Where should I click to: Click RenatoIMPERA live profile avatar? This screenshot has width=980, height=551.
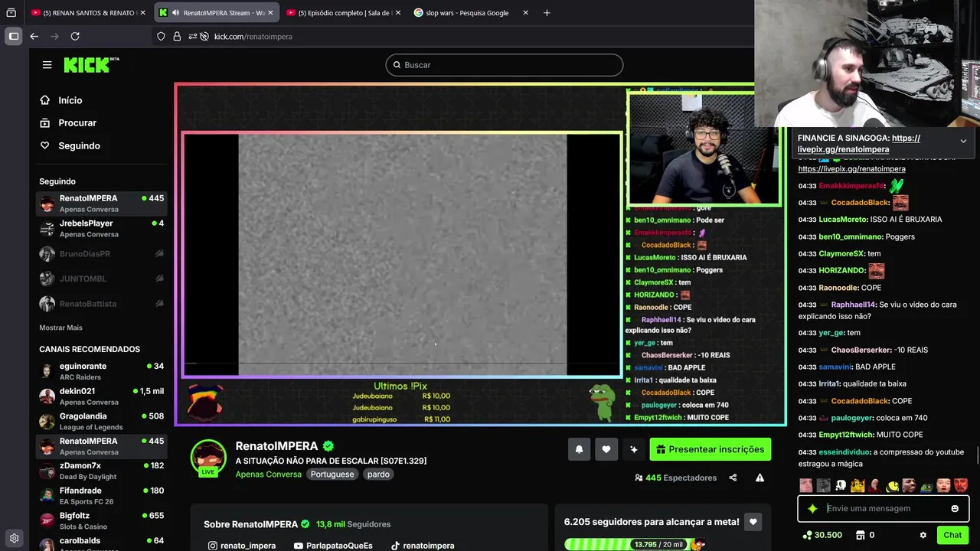(208, 458)
